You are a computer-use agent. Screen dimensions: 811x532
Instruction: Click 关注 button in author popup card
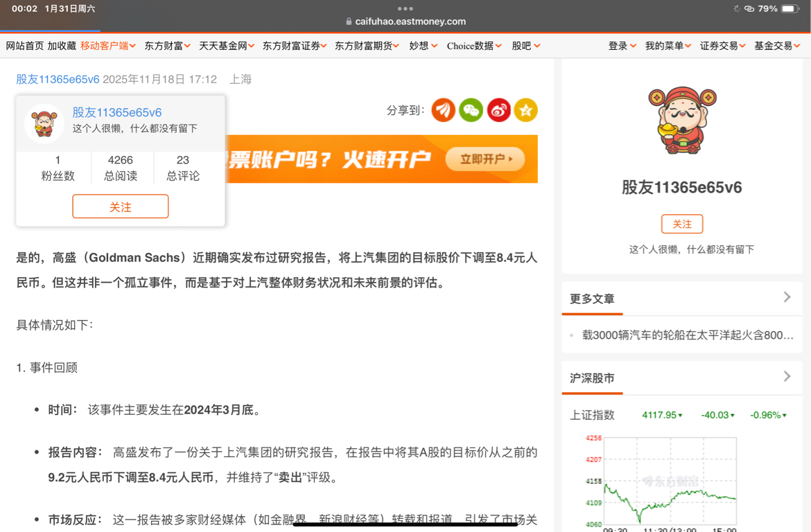click(121, 206)
